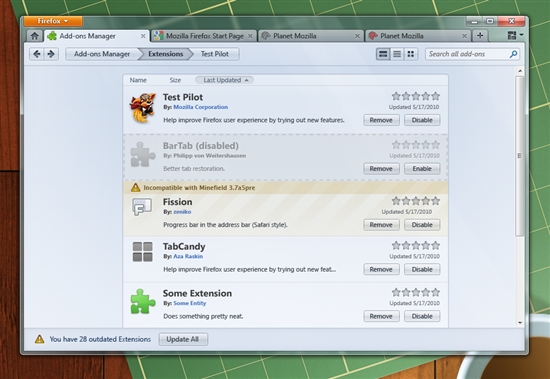
Task: Switch to grid view icon
Action: (x=411, y=54)
